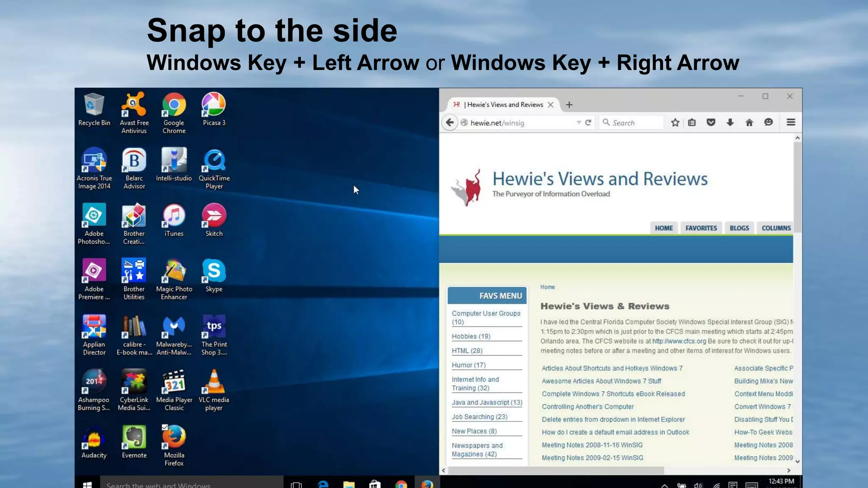
Task: Open Hobbies (19) favs link
Action: click(471, 336)
